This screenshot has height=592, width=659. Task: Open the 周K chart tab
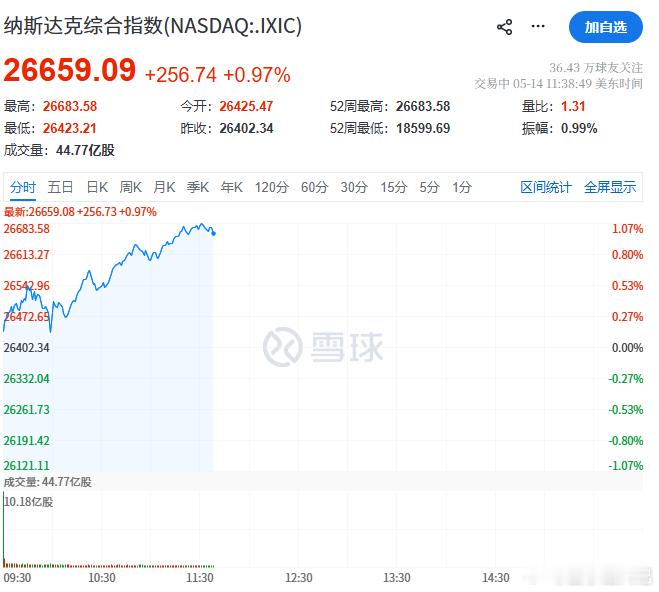tap(131, 187)
